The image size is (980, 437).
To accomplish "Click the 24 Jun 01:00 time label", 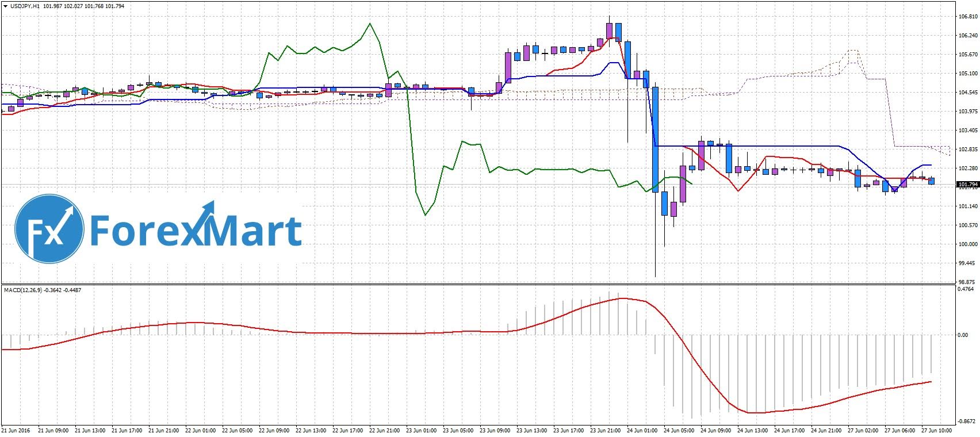I will click(642, 430).
